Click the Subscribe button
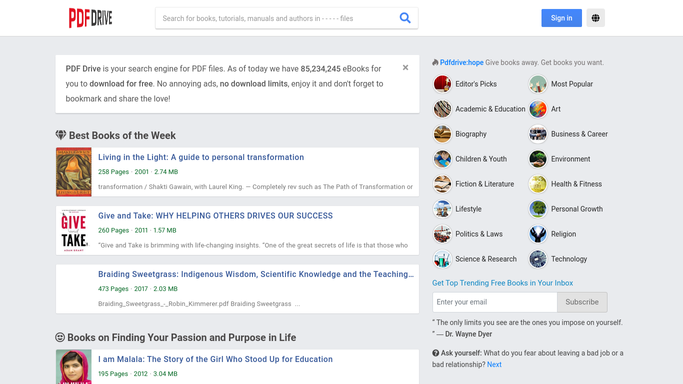 click(582, 302)
